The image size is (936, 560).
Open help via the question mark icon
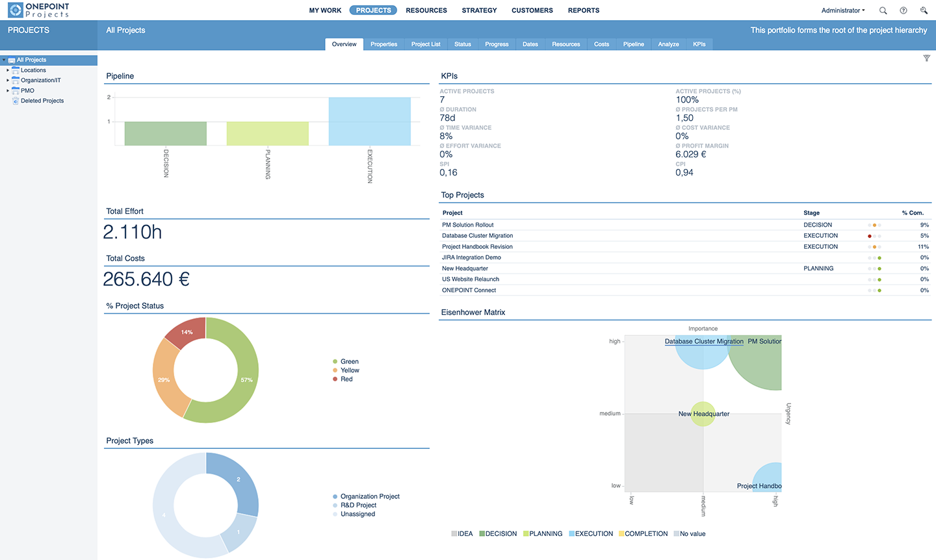tap(903, 10)
